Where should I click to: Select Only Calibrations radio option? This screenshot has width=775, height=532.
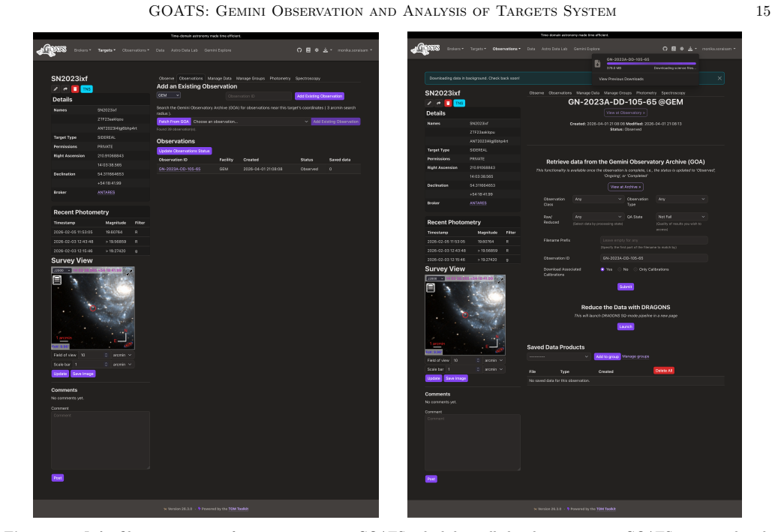point(635,269)
